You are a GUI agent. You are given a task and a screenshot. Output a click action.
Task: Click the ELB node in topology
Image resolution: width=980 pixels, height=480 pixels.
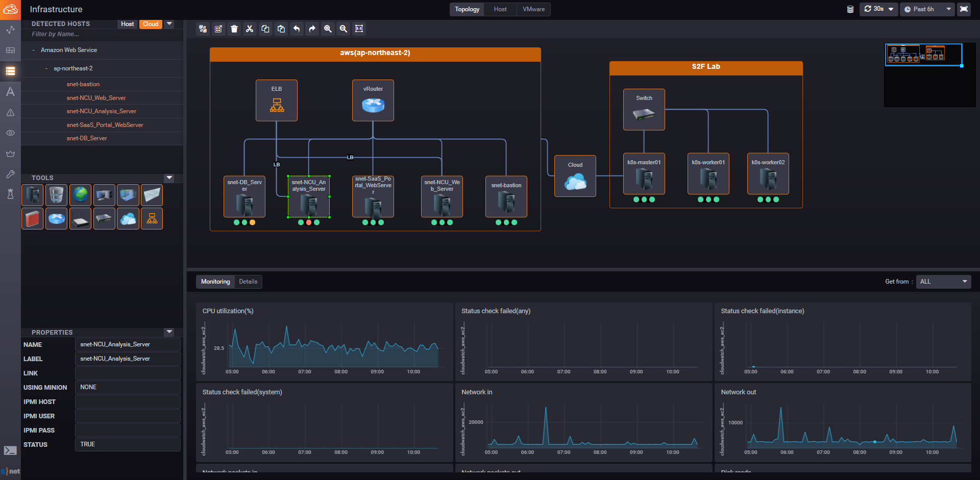tap(277, 100)
